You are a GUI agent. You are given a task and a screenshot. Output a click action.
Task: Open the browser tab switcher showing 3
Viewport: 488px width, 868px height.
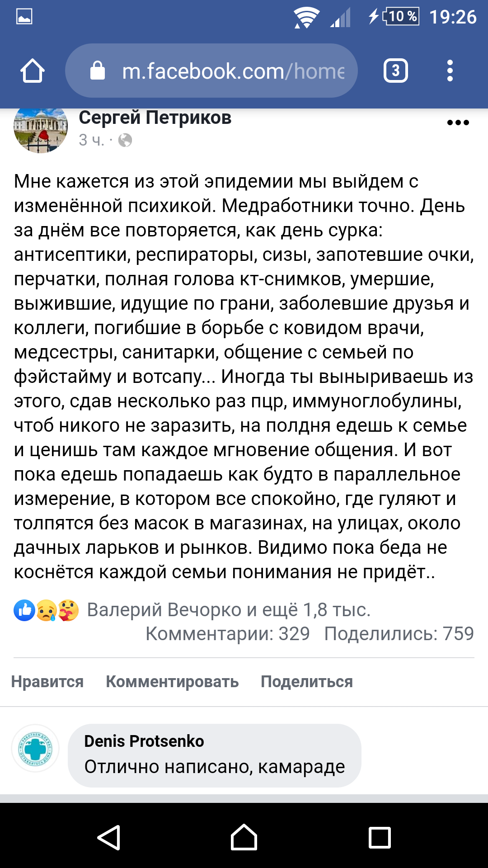click(x=395, y=71)
